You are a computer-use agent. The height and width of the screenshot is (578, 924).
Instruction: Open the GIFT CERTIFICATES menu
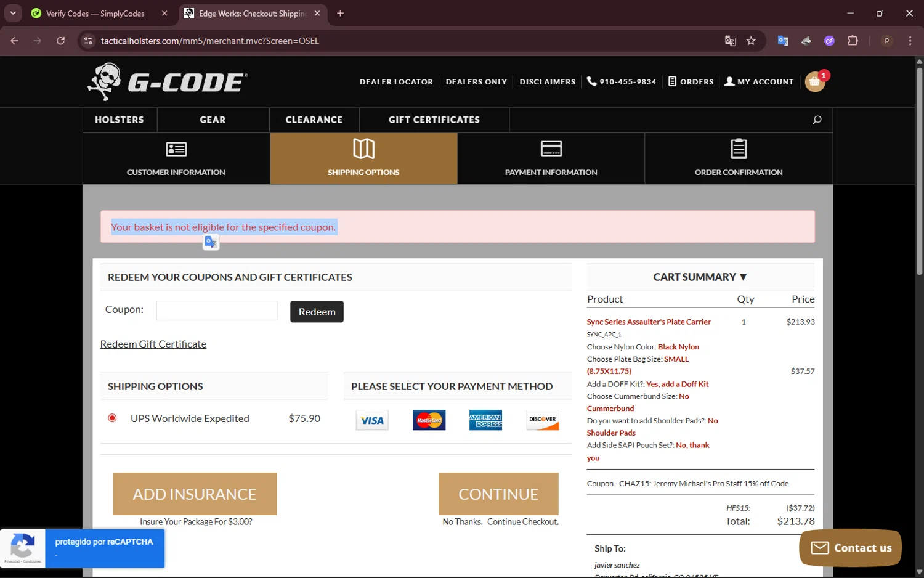(x=434, y=120)
